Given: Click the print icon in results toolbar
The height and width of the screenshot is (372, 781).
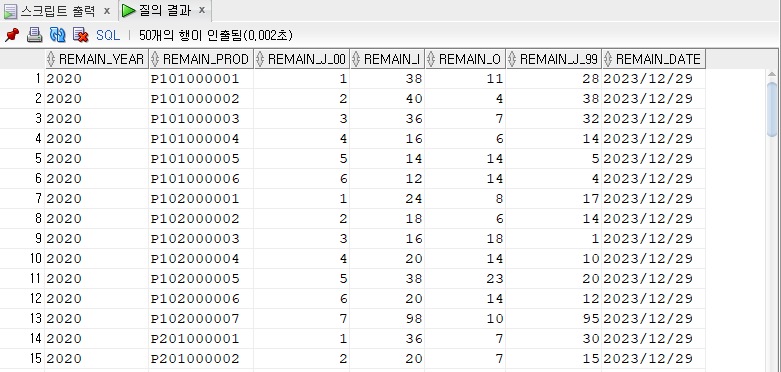Looking at the screenshot, I should (34, 35).
